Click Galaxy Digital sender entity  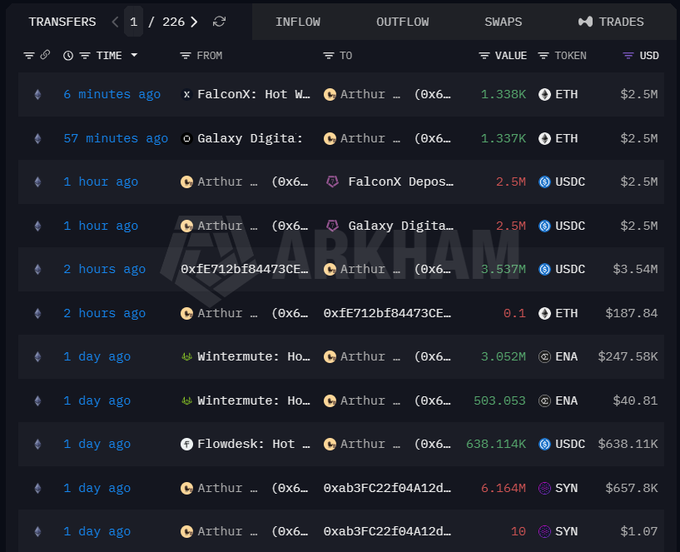coord(250,139)
